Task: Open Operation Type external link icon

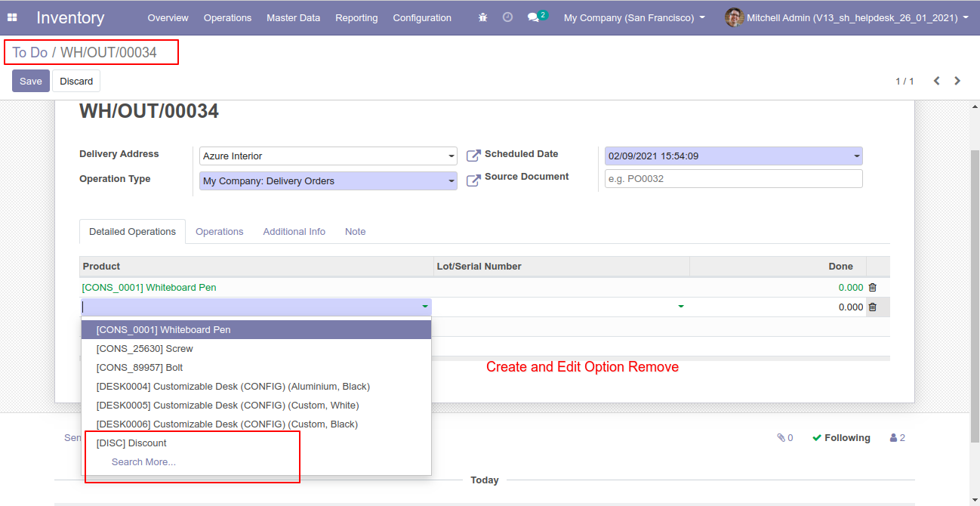Action: (x=473, y=181)
